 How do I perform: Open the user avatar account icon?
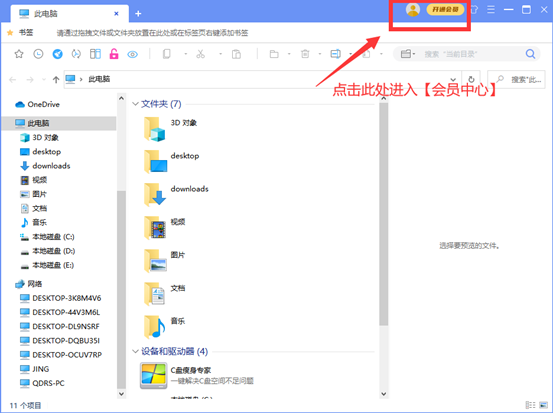point(413,10)
